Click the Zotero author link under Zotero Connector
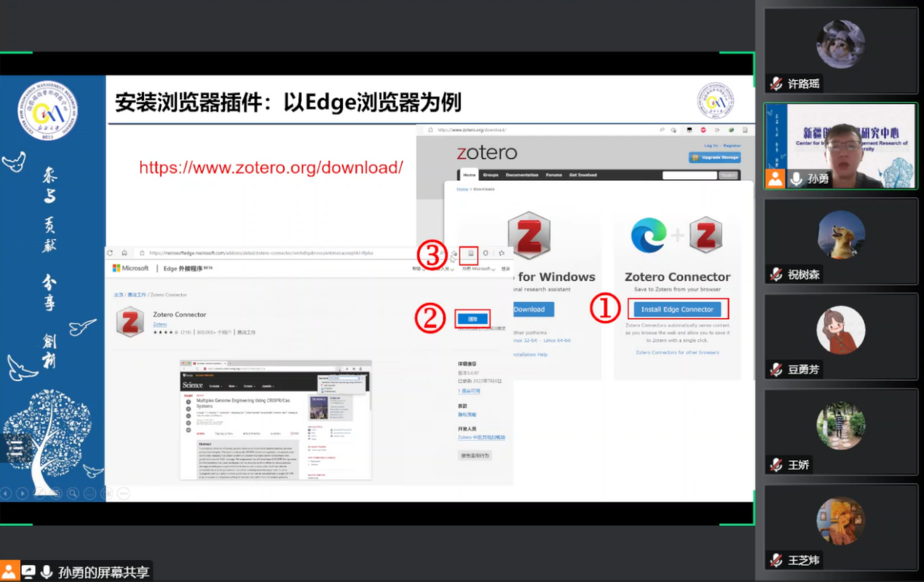Screen dimensions: 924x582 point(159,324)
